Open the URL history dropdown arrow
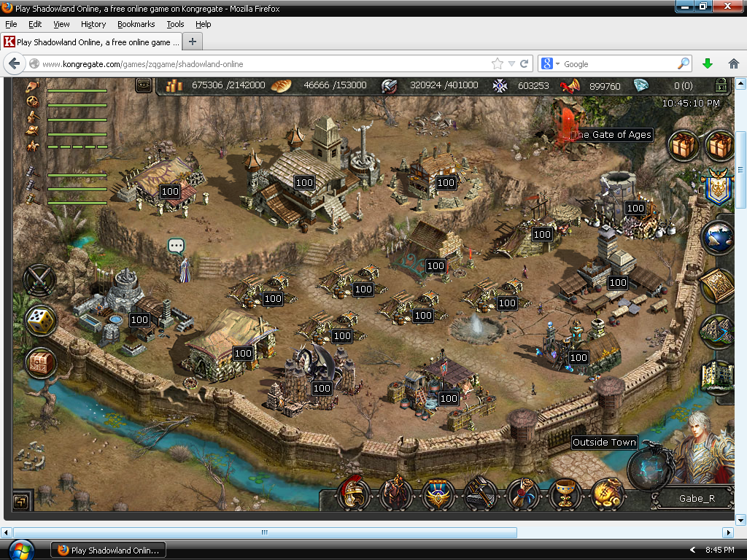 [x=511, y=64]
